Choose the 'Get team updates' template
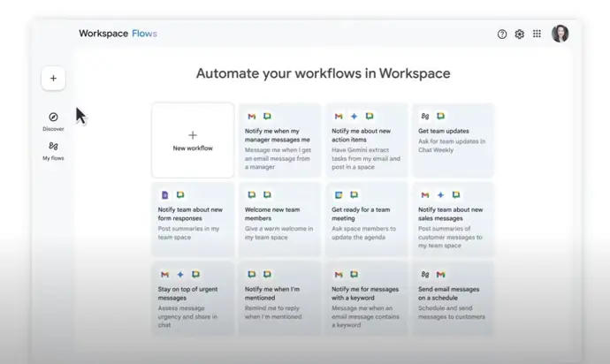610x364 pixels. [452, 140]
